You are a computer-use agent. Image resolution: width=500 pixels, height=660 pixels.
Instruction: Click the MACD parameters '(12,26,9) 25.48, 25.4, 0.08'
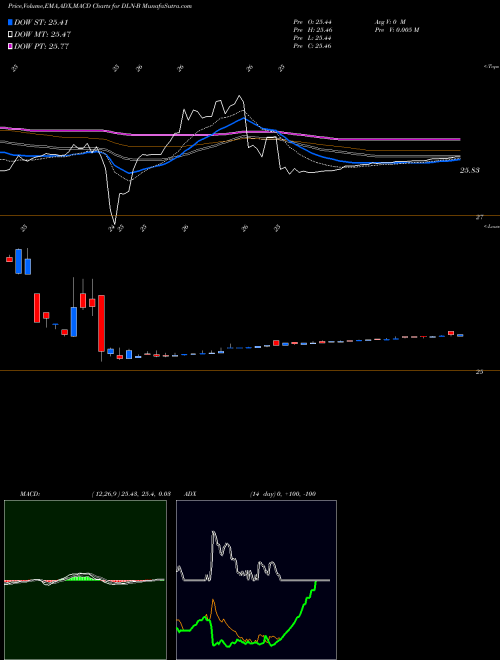(130, 494)
